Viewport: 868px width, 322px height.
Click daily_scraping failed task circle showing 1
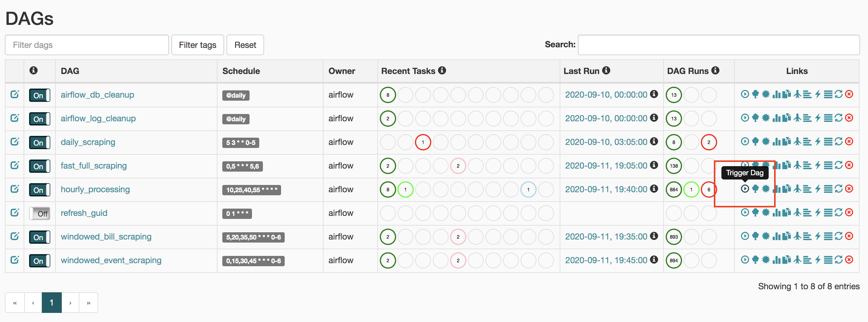(423, 142)
